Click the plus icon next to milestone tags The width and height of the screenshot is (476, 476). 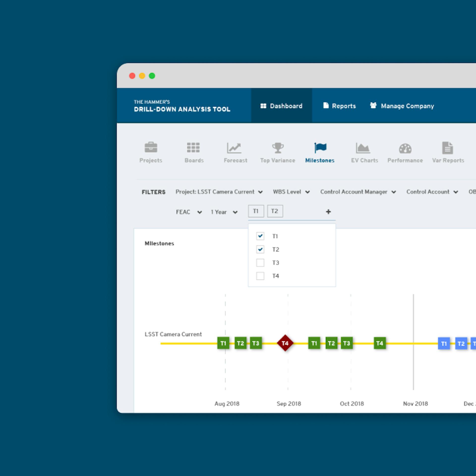coord(328,211)
